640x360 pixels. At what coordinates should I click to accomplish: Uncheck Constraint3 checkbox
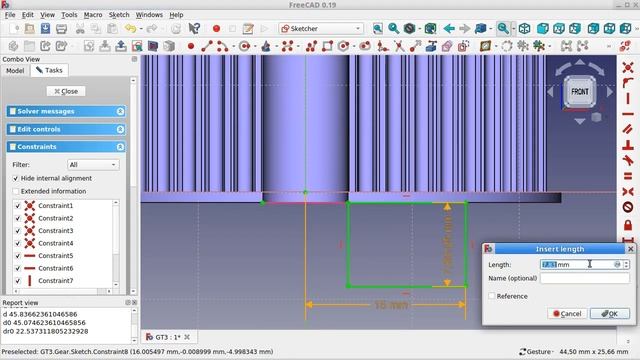[x=18, y=231]
